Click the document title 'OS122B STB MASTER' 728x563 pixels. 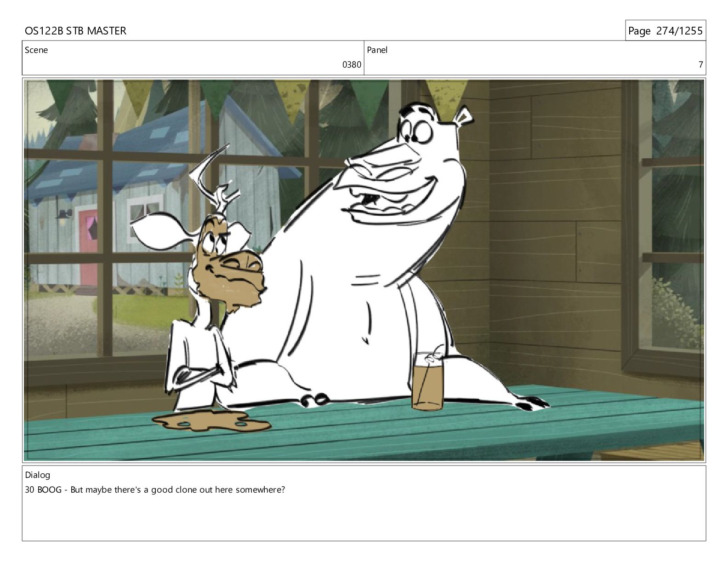(x=75, y=31)
